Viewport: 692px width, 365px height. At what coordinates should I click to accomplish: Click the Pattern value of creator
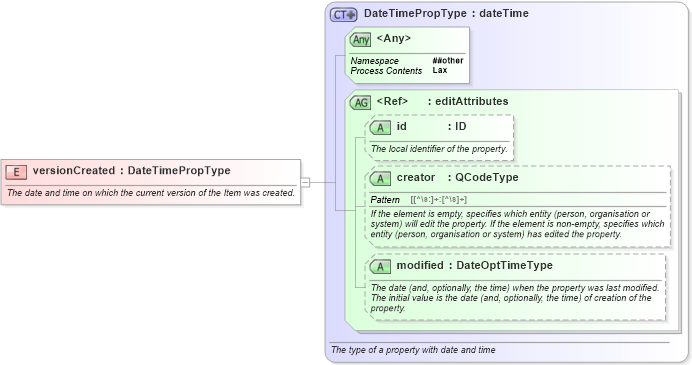point(438,200)
